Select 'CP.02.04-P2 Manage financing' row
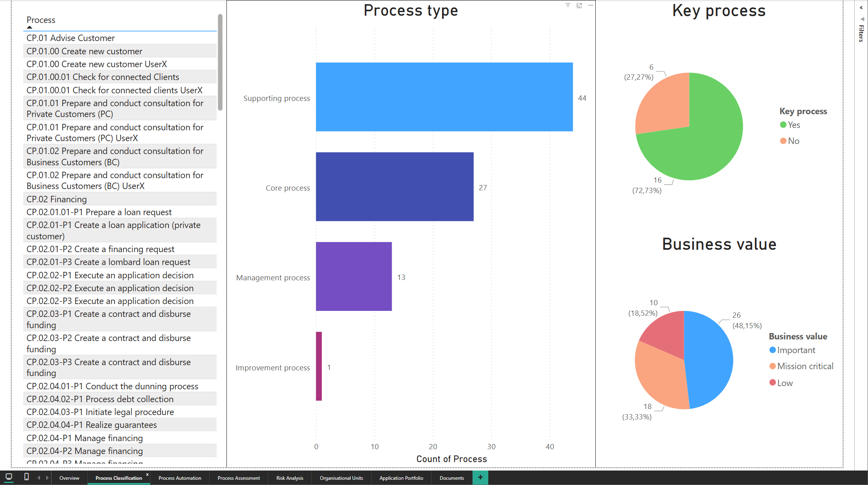Image resolution: width=868 pixels, height=485 pixels. point(120,451)
